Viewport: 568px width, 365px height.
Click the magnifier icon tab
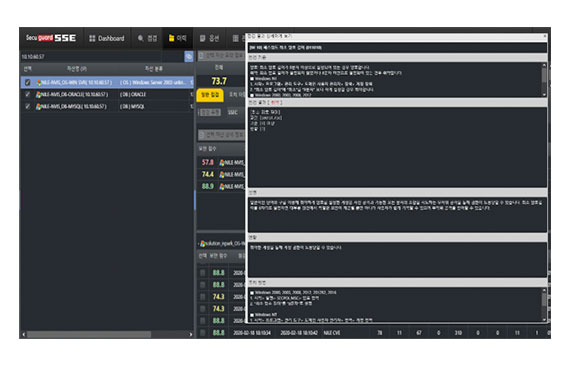(x=147, y=38)
